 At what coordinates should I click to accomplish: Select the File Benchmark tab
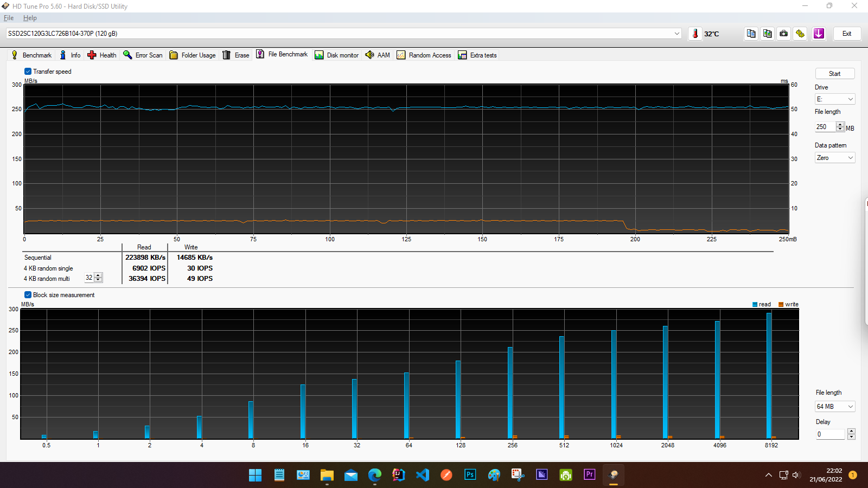282,54
